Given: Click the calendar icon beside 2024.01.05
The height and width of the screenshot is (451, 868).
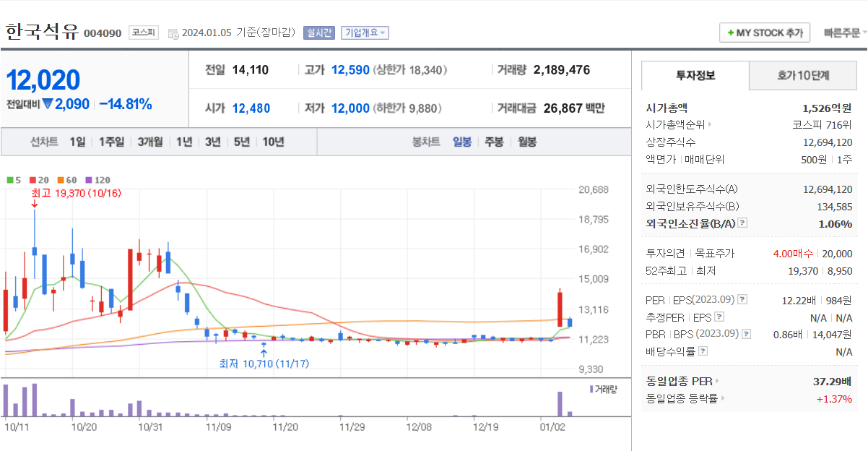Looking at the screenshot, I should 173,33.
